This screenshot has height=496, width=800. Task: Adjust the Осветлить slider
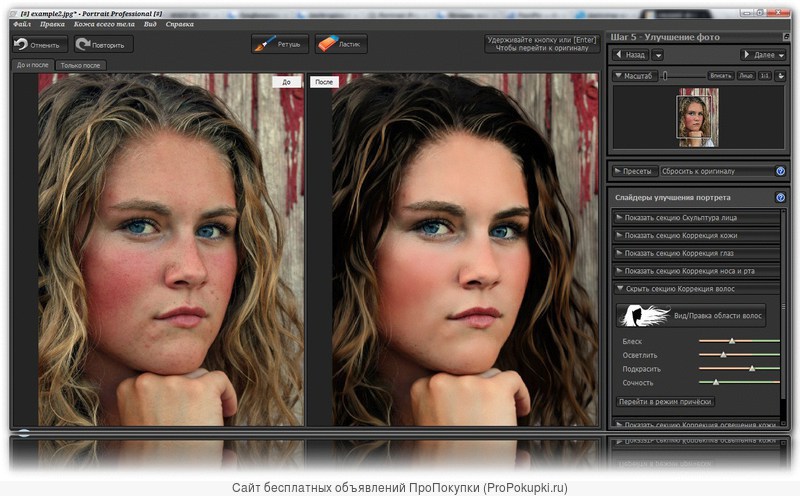[723, 355]
